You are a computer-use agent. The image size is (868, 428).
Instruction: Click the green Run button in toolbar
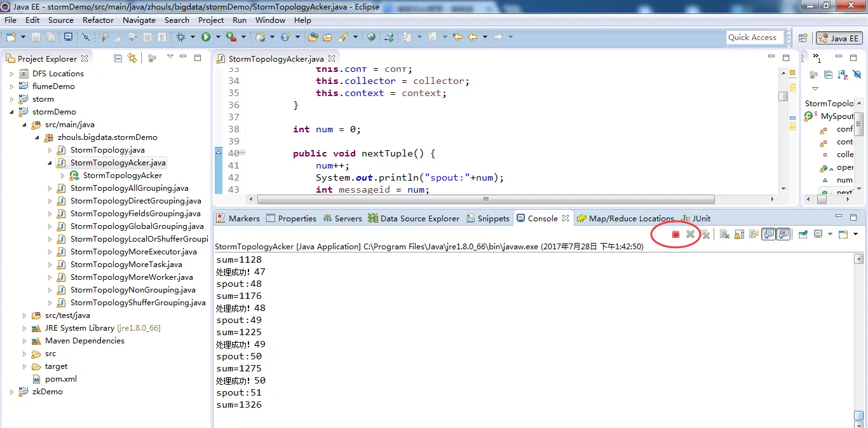pos(206,37)
